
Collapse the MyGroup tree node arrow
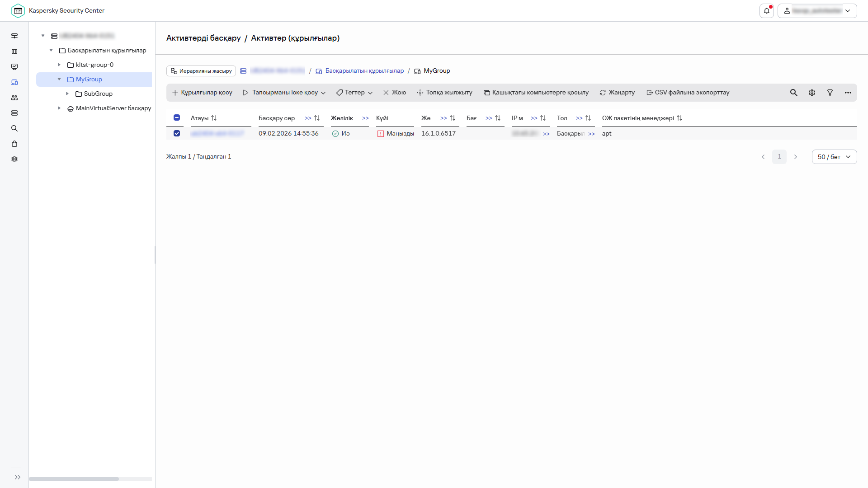(x=59, y=79)
